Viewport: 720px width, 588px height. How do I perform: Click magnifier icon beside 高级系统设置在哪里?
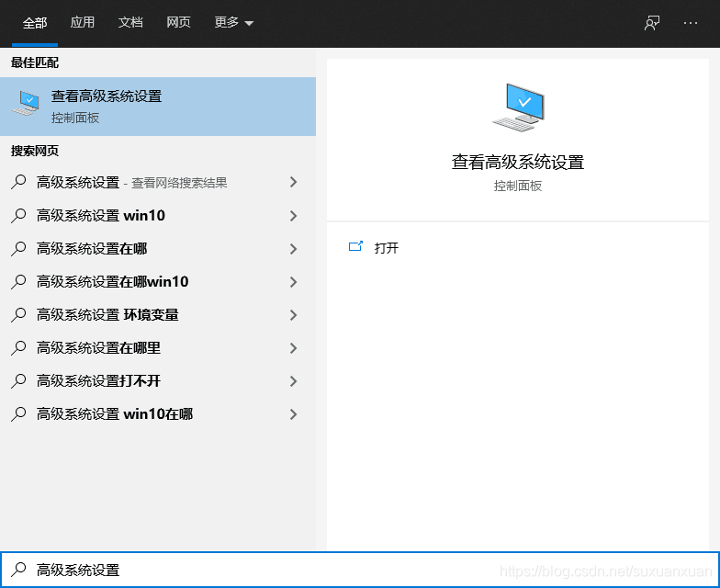click(x=18, y=347)
